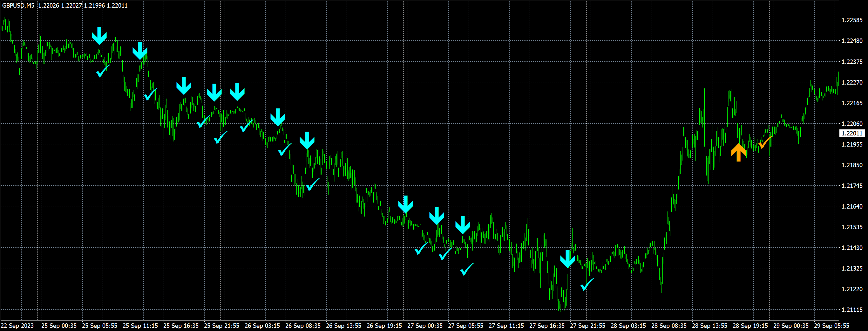Click the 1.21745 price axis label
The height and width of the screenshot is (331, 868).
[x=852, y=186]
